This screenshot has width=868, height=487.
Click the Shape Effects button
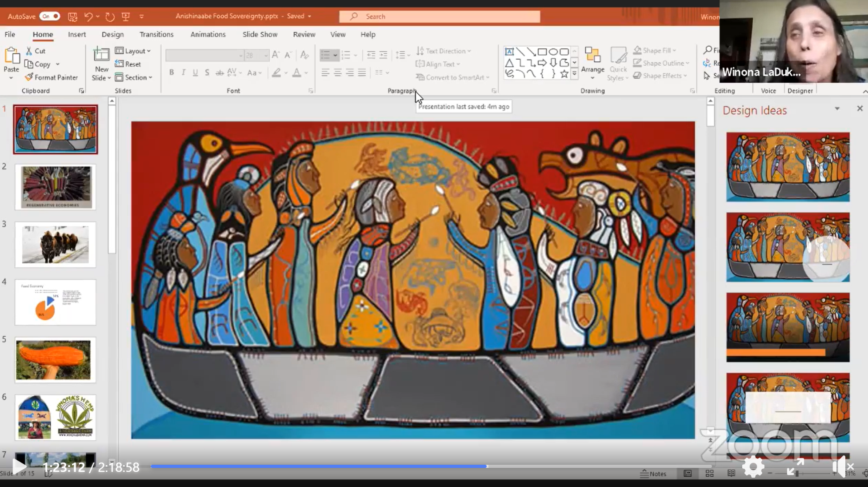pos(660,76)
